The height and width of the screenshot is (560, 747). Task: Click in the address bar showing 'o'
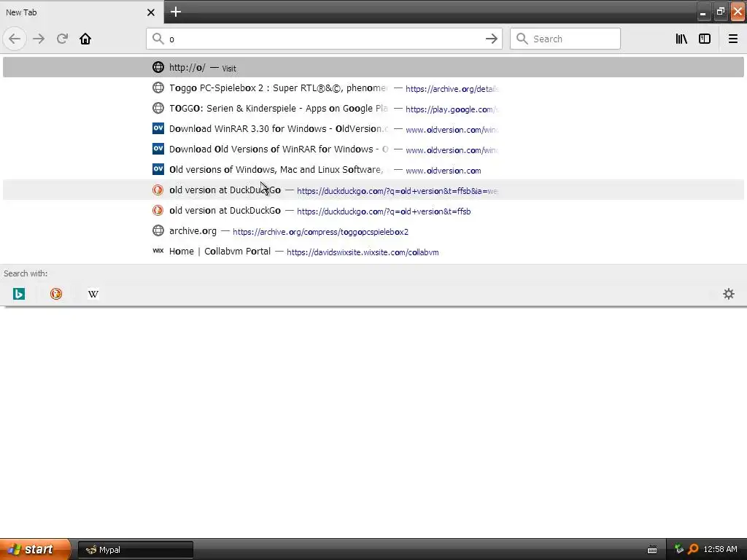pos(324,39)
